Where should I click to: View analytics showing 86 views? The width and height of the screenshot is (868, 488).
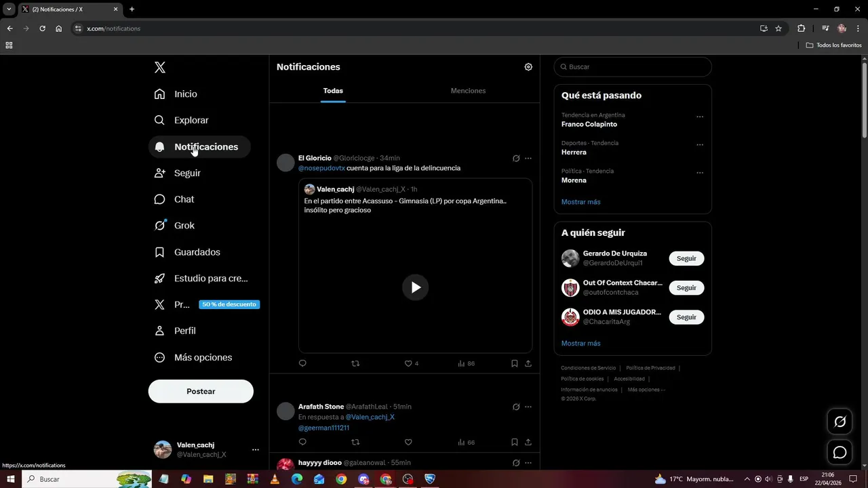coord(467,363)
